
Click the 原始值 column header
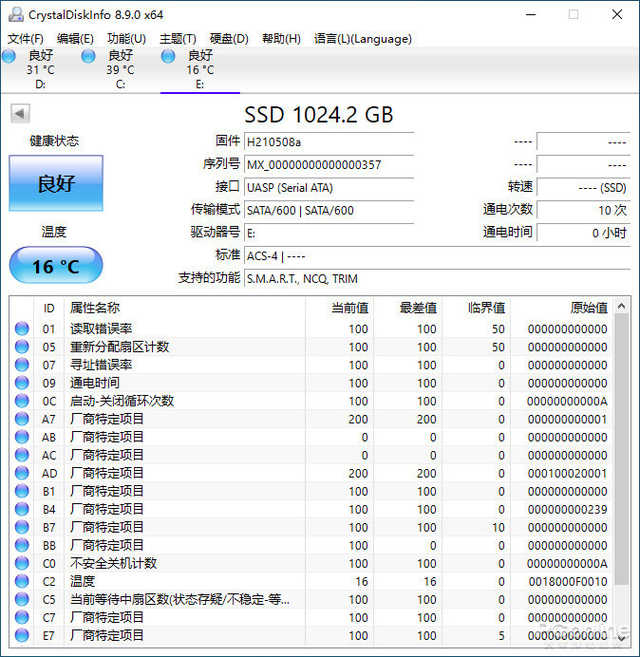[x=562, y=308]
